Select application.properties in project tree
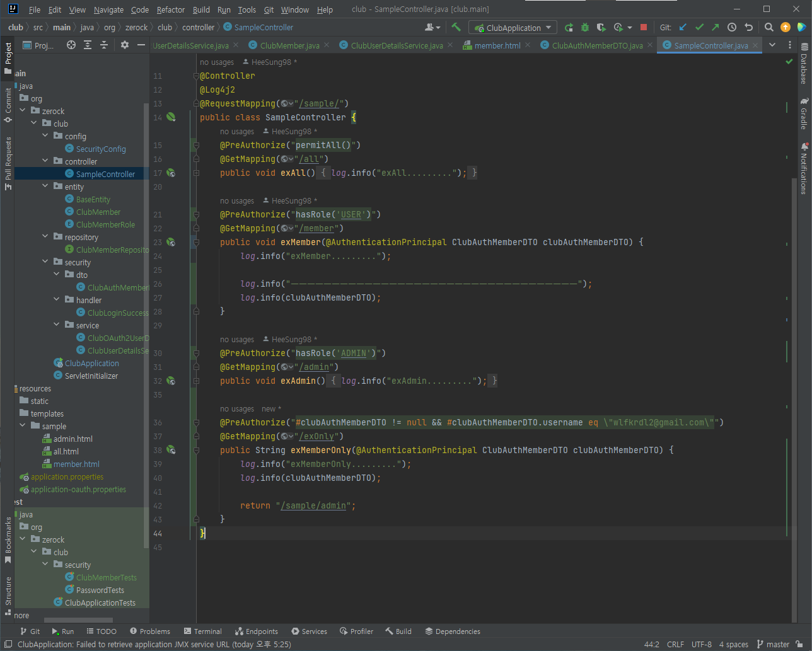 tap(67, 476)
